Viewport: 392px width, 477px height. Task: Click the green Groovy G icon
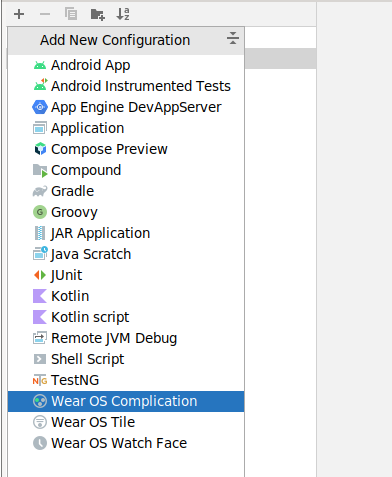coord(40,212)
